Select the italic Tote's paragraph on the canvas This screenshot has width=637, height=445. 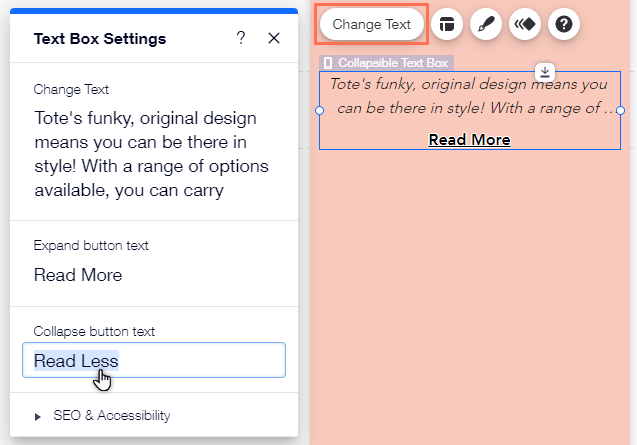click(x=469, y=96)
